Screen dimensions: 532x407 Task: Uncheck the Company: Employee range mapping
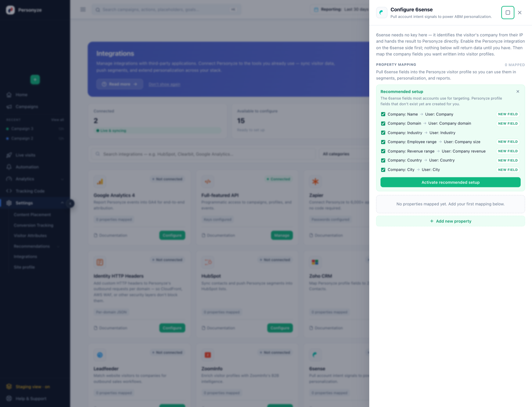(383, 142)
